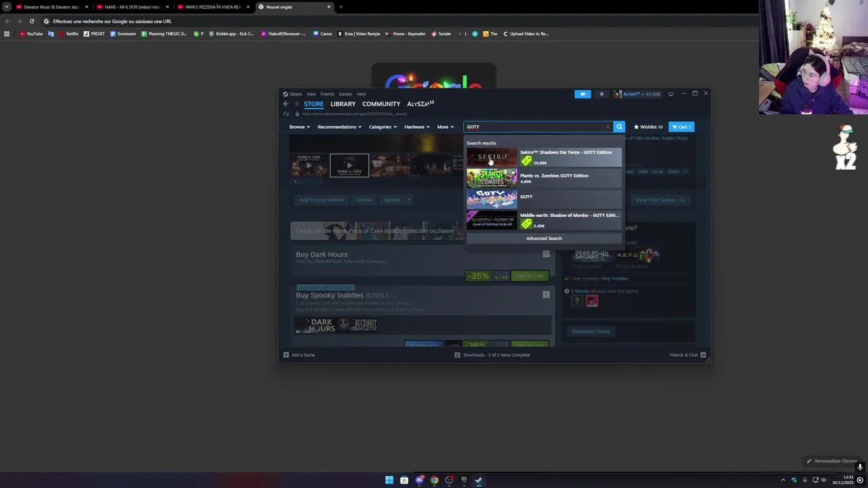This screenshot has height=488, width=868.
Task: Clear the GOTY search text with X
Action: (x=608, y=127)
